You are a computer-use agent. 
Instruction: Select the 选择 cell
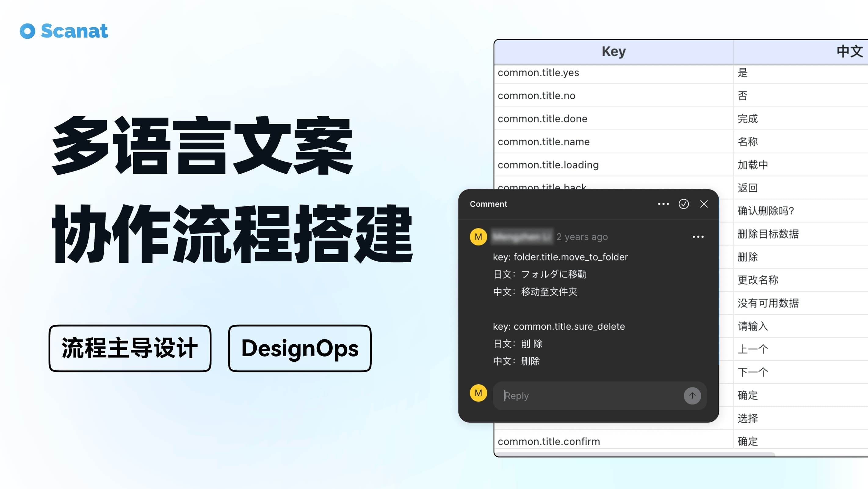click(x=801, y=418)
